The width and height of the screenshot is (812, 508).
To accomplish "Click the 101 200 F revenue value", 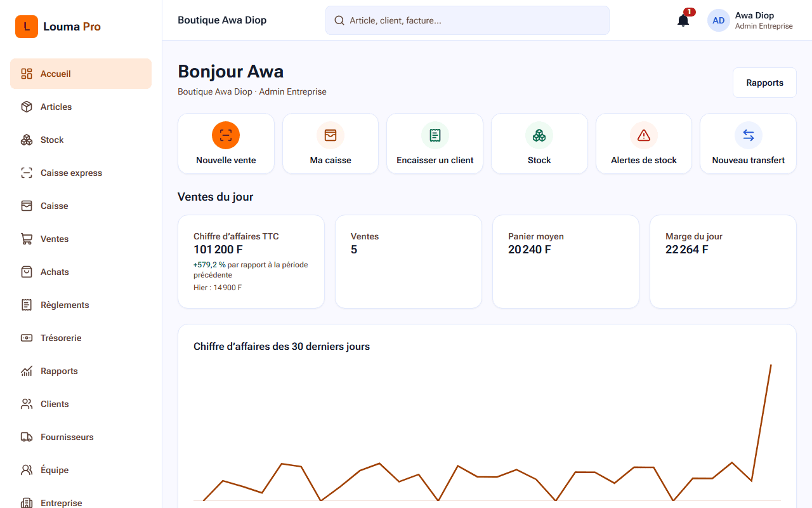I will 218,250.
